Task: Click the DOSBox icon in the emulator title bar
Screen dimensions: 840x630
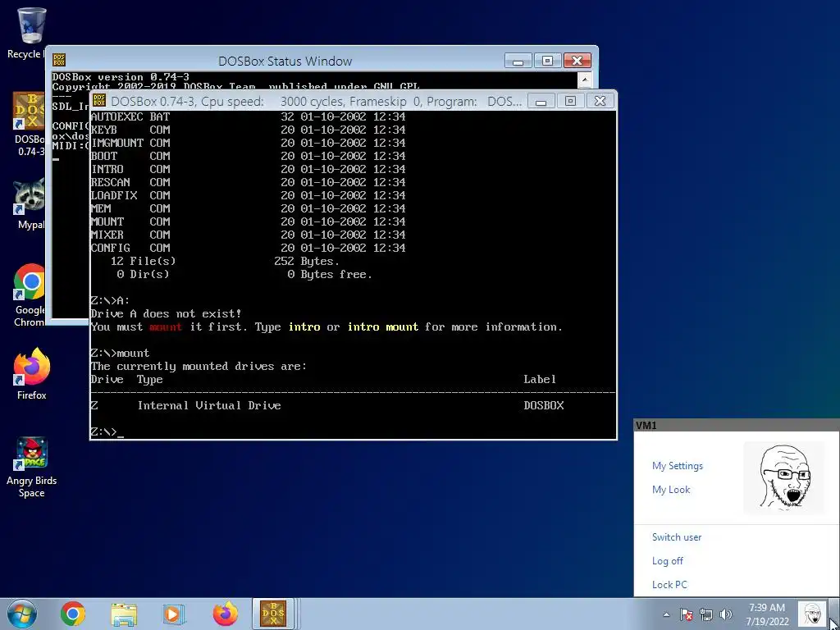Action: [x=99, y=101]
